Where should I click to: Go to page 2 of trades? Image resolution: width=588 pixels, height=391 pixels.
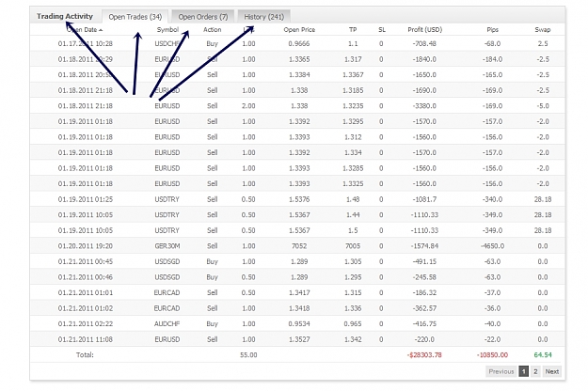click(x=535, y=371)
